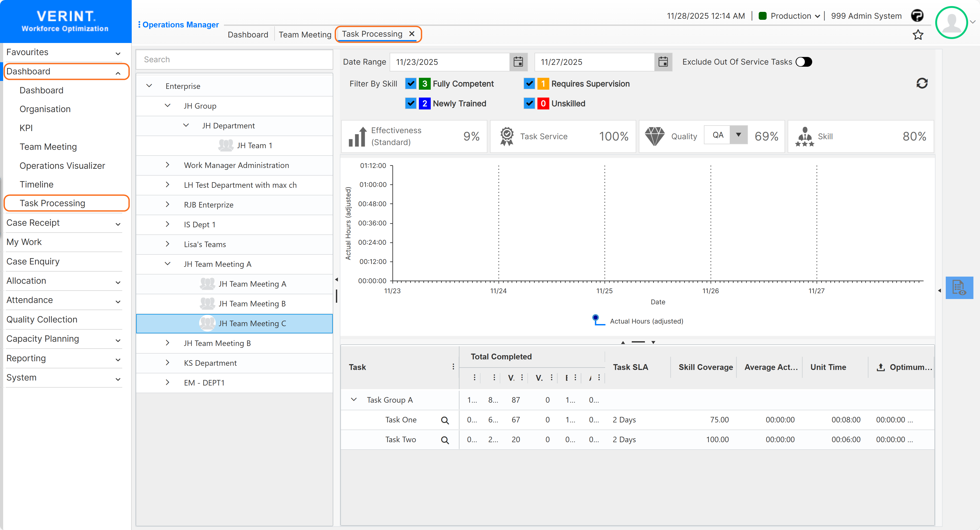Select Timeline in the Dashboard sidebar
The image size is (980, 530).
click(37, 184)
